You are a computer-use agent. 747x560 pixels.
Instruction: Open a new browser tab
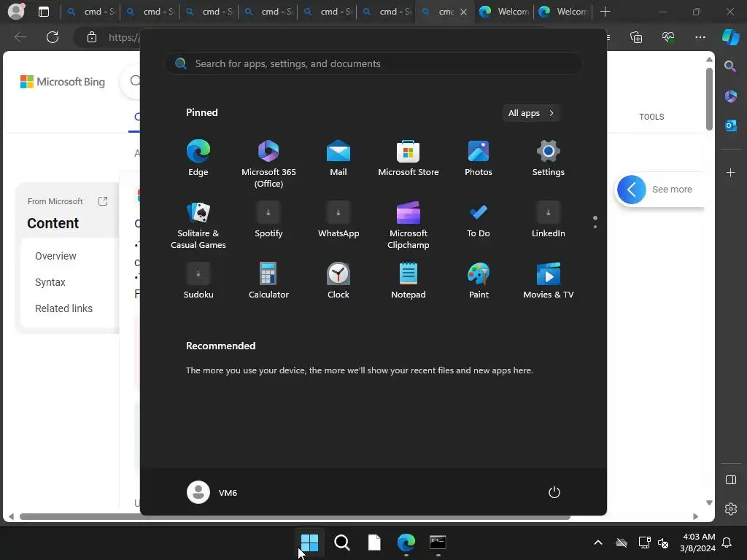click(605, 12)
